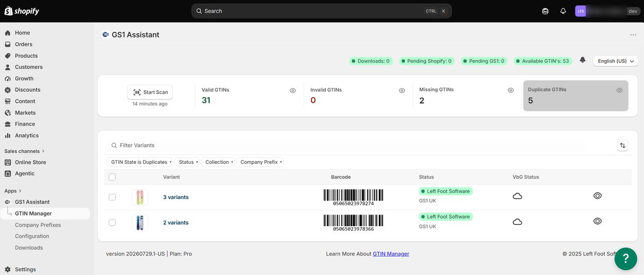
Task: Click Left Foot Software status badge in 3 variants row
Action: [446, 191]
